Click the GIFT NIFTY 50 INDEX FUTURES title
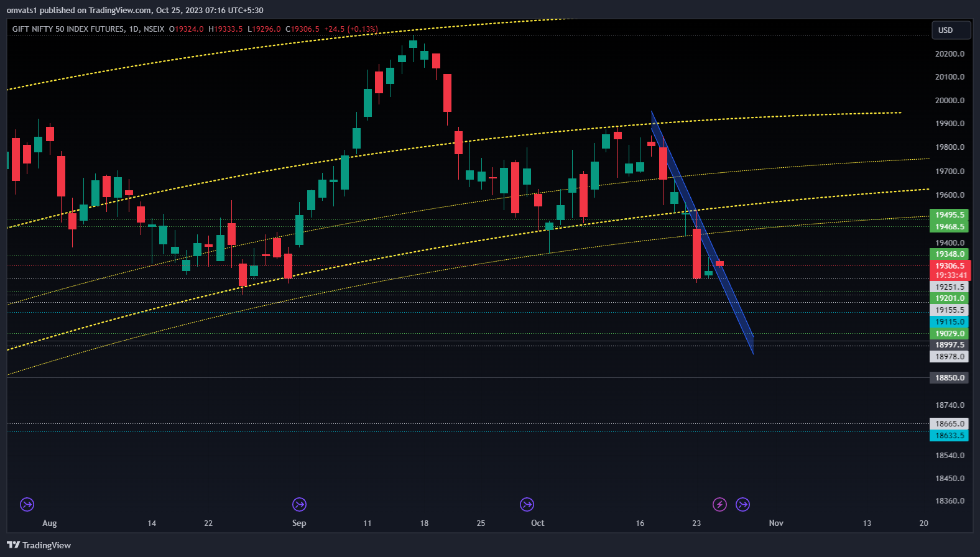This screenshot has width=980, height=557. coord(68,29)
